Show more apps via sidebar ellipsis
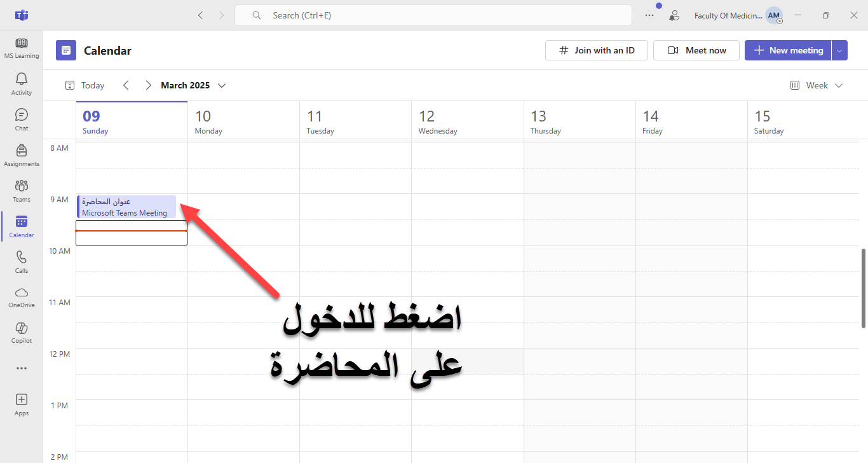Screen dimensions: 868x463 coord(22,368)
